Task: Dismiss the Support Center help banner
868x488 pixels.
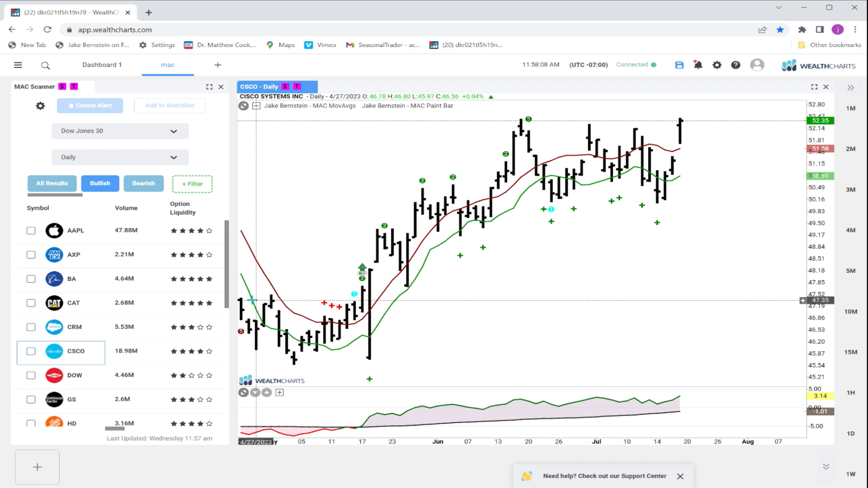Action: tap(680, 476)
